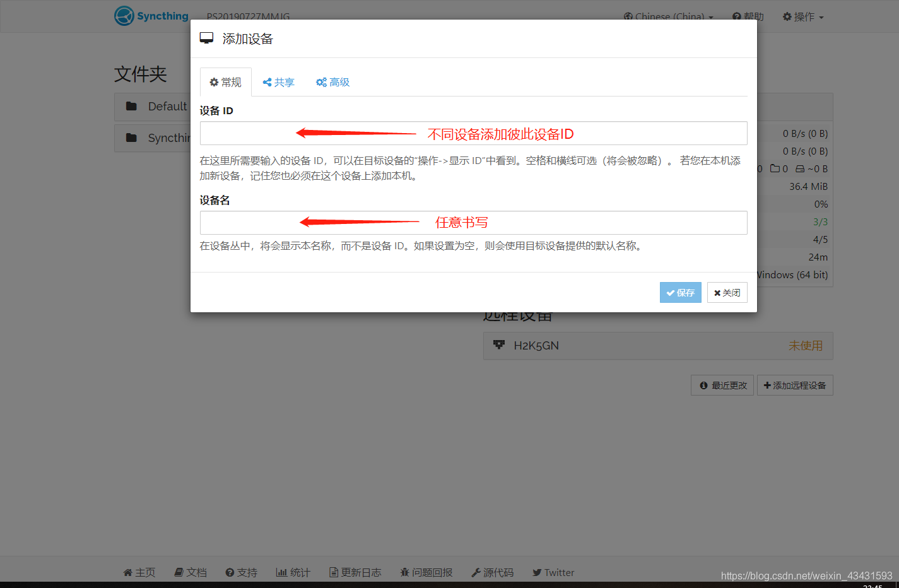Click the 添加远程设备 add remote device button

[795, 385]
